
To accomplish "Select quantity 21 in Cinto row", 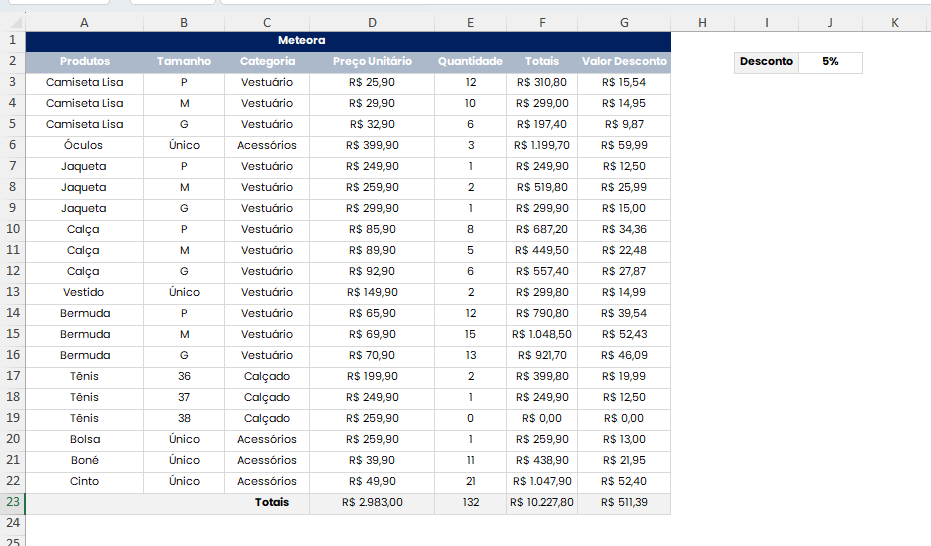I will (470, 481).
